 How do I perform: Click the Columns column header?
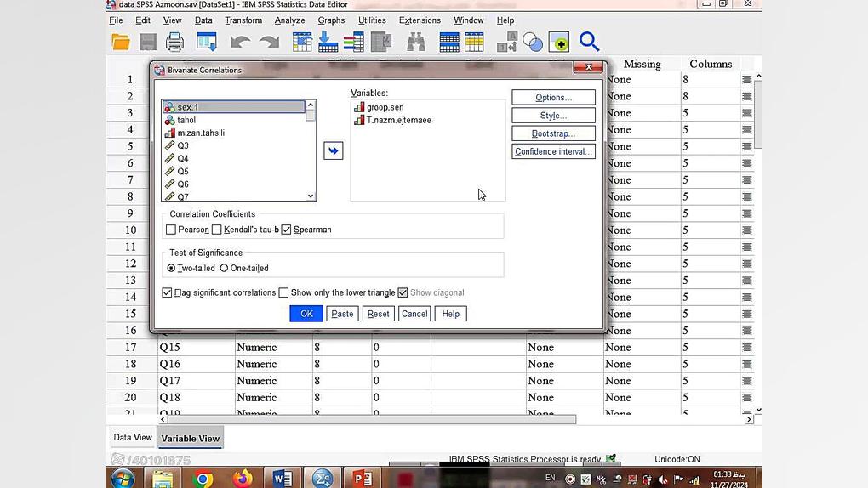pyautogui.click(x=711, y=64)
